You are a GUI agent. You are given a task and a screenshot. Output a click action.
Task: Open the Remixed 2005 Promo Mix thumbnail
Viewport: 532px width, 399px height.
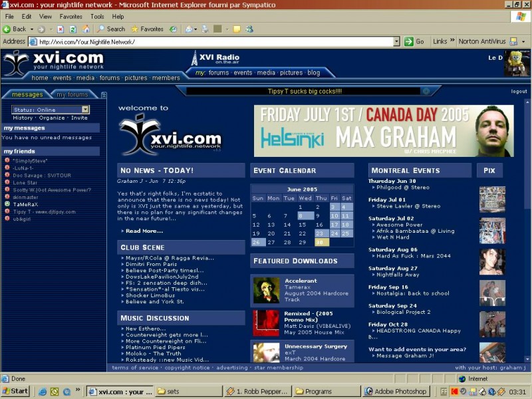pos(266,323)
